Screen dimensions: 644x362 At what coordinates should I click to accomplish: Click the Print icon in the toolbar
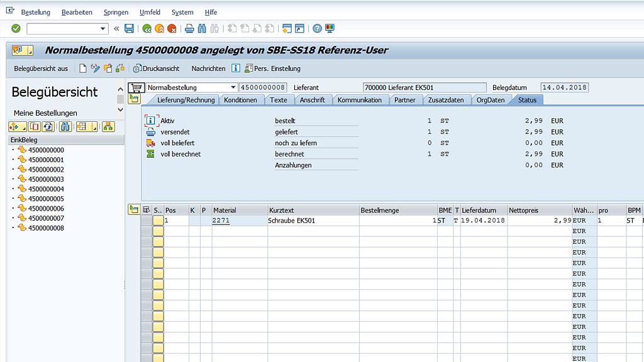pos(189,28)
